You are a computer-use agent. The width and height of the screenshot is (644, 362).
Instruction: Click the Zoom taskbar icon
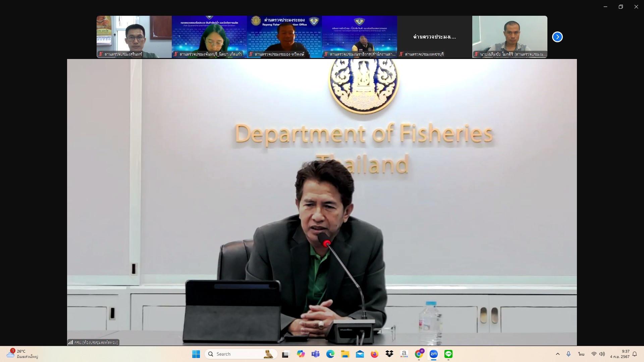point(434,354)
